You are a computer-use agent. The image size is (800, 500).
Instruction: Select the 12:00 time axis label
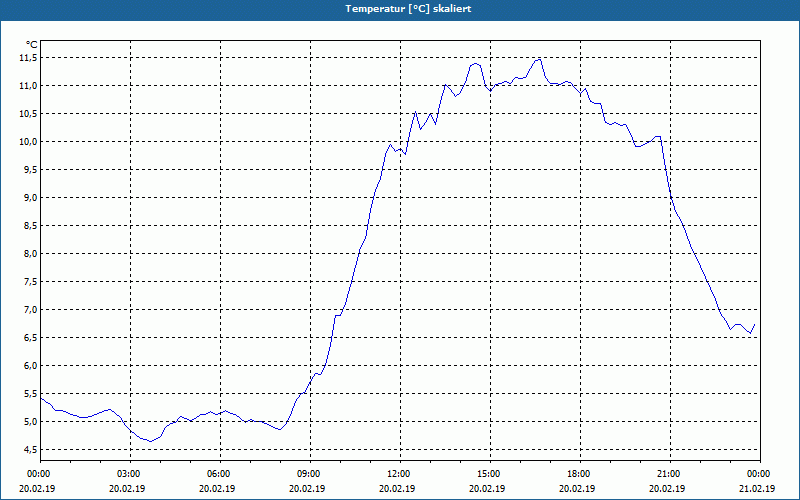397,474
